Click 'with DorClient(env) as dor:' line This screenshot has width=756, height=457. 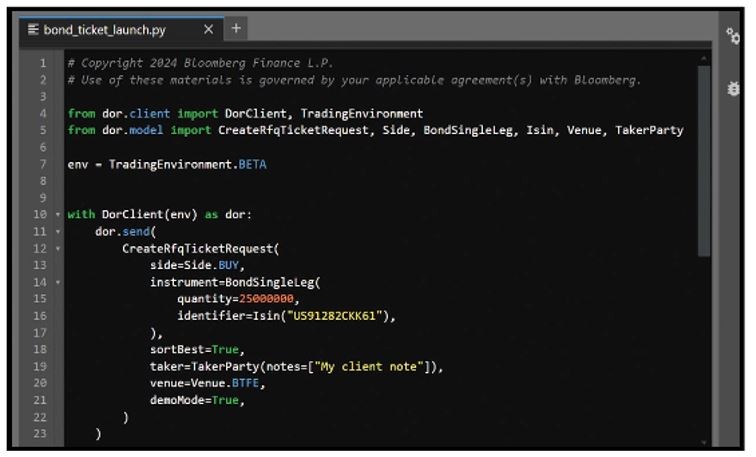pyautogui.click(x=160, y=215)
